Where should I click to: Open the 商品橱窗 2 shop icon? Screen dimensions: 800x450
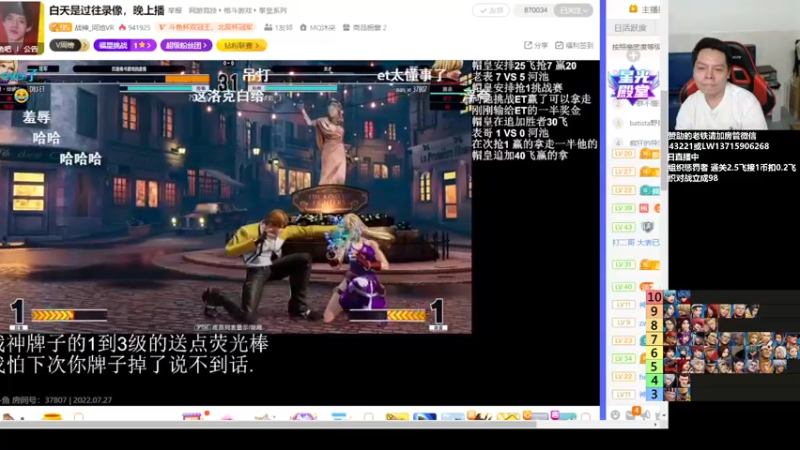coord(346,28)
